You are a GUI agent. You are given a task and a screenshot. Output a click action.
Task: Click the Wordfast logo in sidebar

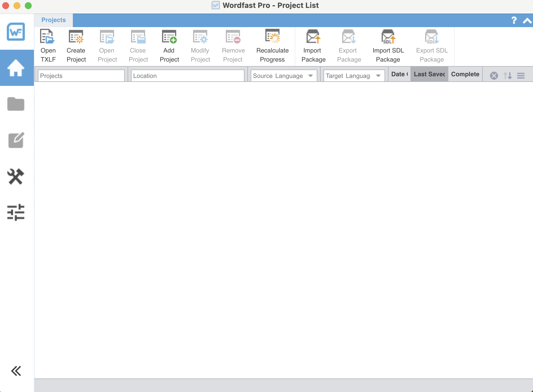point(16,32)
